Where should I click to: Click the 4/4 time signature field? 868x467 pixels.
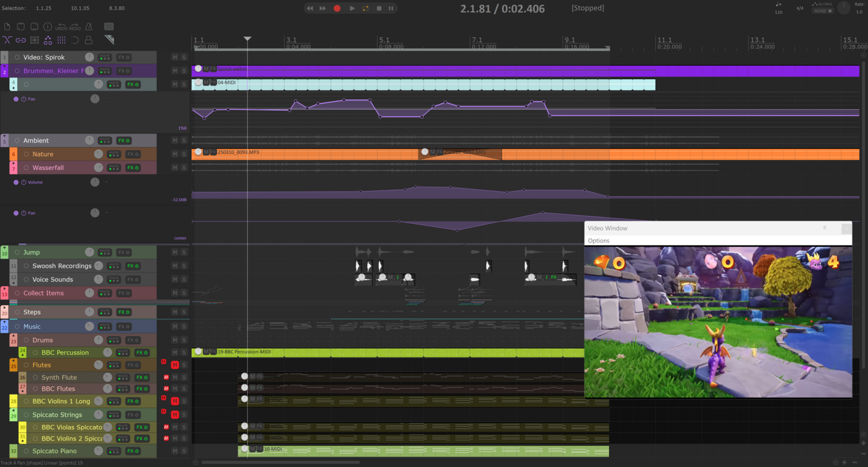[x=800, y=8]
